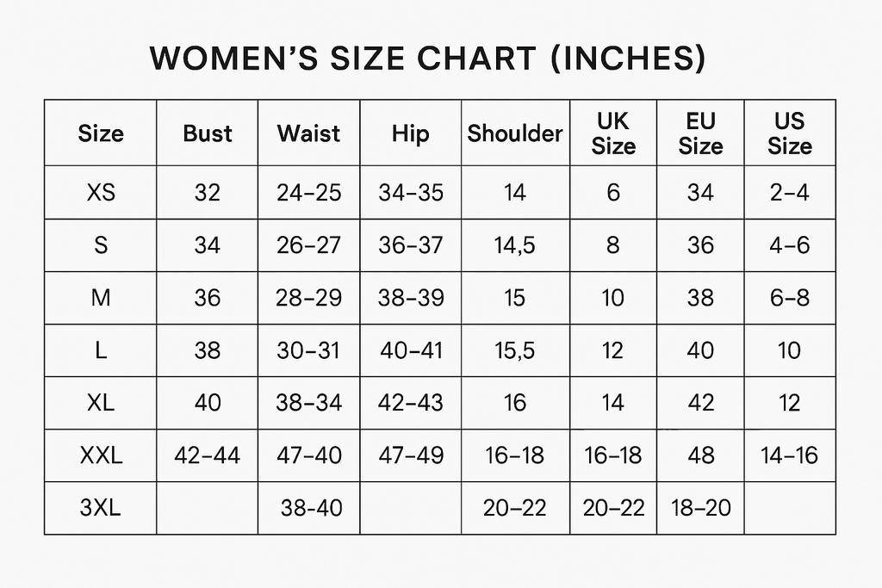Click the 3XL row label
The height and width of the screenshot is (588, 882).
[100, 508]
